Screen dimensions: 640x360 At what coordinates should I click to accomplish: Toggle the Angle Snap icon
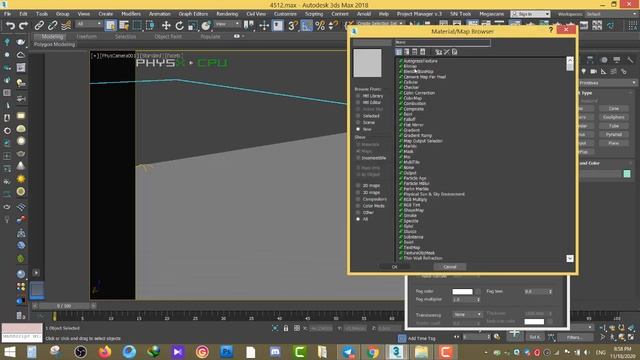click(x=307, y=25)
